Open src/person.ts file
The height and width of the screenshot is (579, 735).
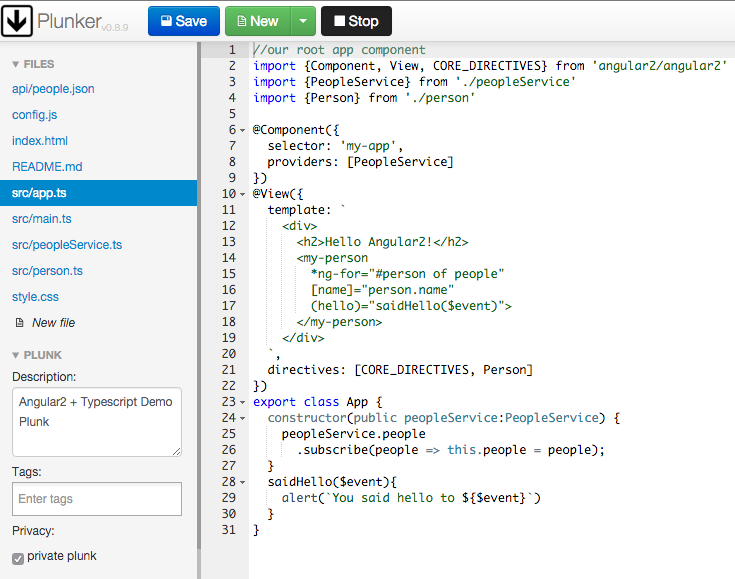[x=47, y=271]
